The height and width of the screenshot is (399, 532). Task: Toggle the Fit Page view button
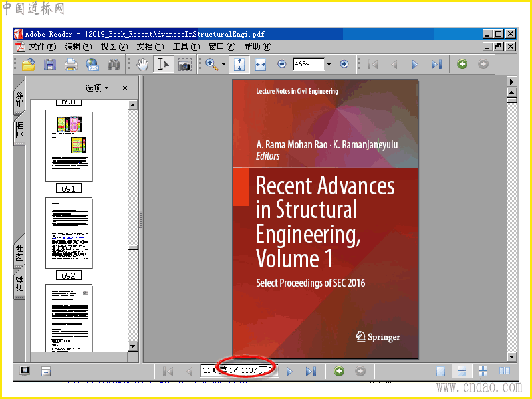tap(239, 65)
